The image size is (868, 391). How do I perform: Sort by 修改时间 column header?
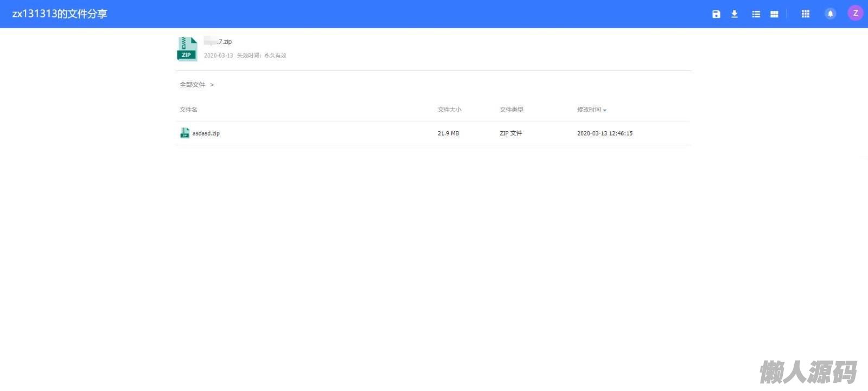[x=589, y=110]
